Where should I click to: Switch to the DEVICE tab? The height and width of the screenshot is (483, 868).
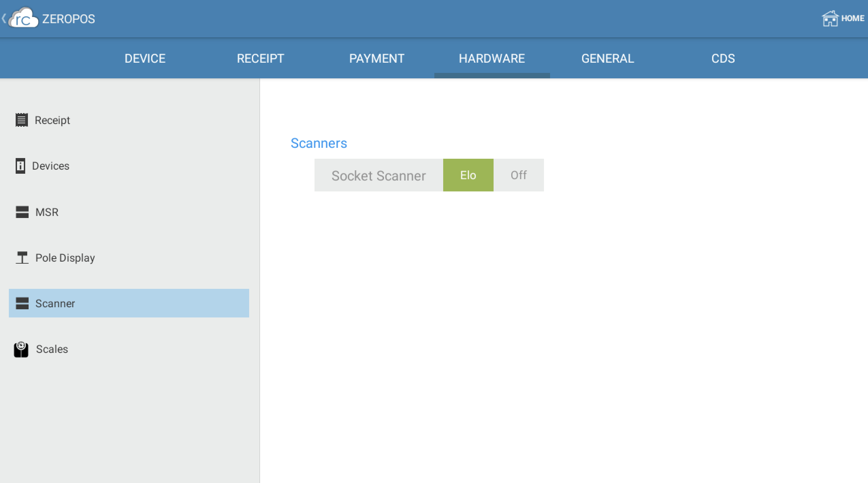(145, 58)
